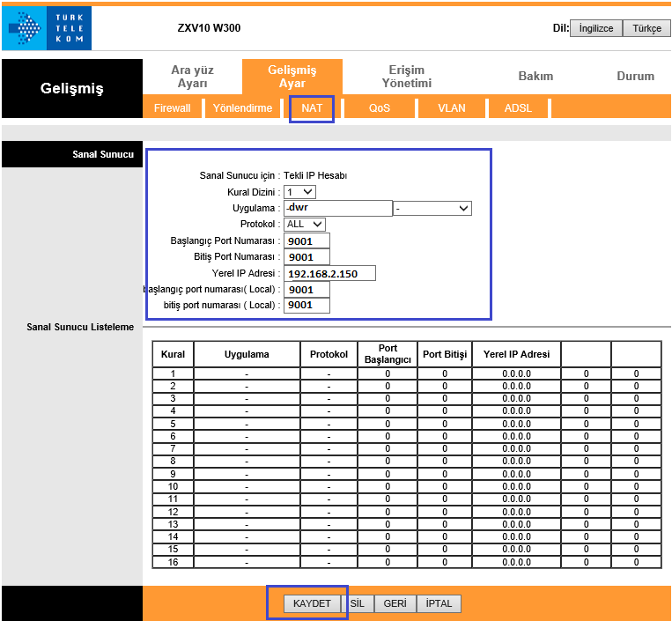This screenshot has width=672, height=621.
Task: Click the bitiş port numarası (Local) field
Action: tap(306, 305)
